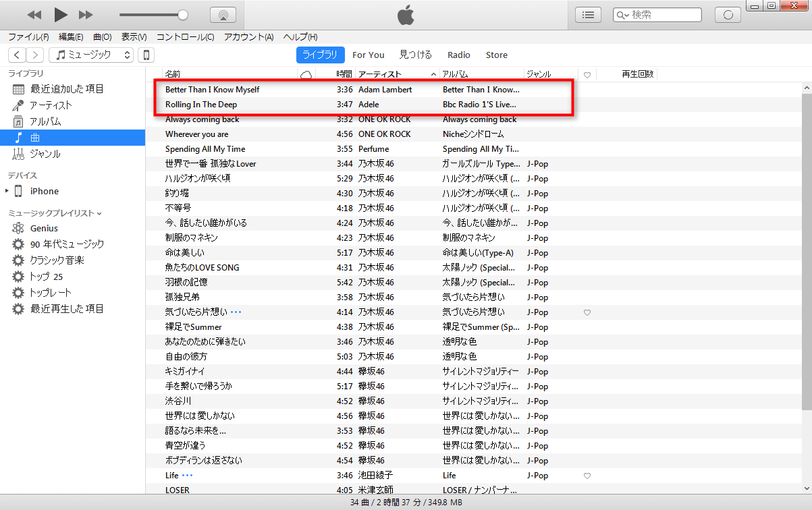
Task: Select the iPhone device in sidebar
Action: [44, 191]
